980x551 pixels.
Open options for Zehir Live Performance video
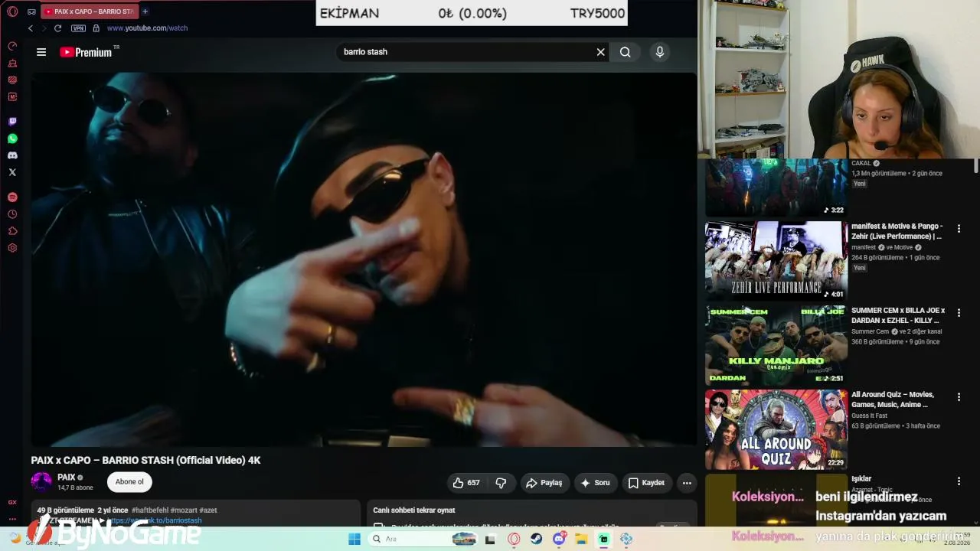(x=959, y=229)
